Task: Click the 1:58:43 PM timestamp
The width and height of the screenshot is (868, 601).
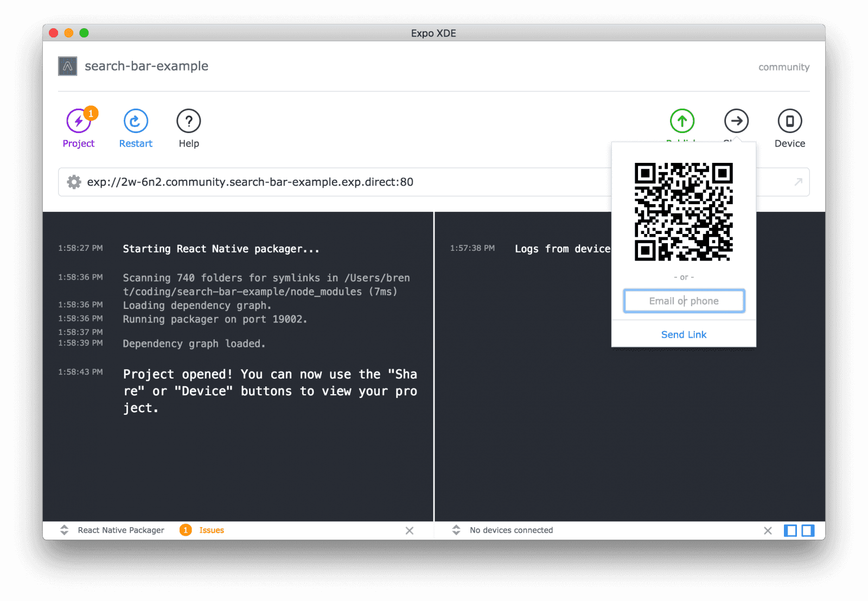Action: pos(80,372)
